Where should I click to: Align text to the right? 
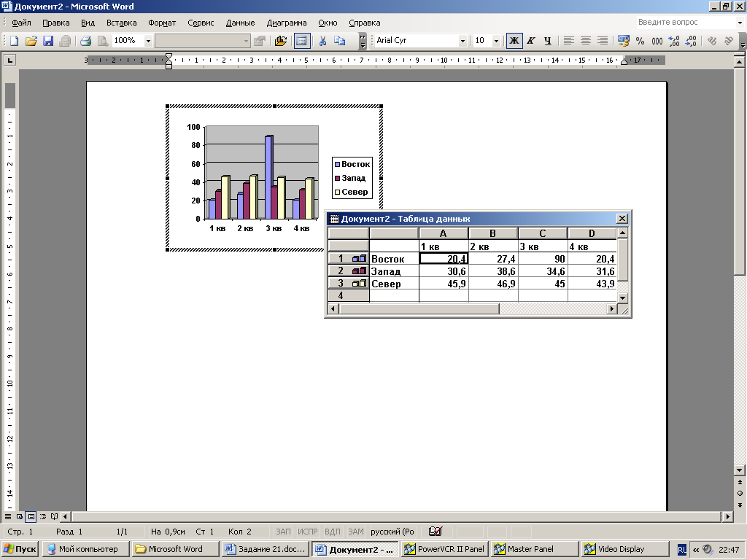[x=603, y=41]
